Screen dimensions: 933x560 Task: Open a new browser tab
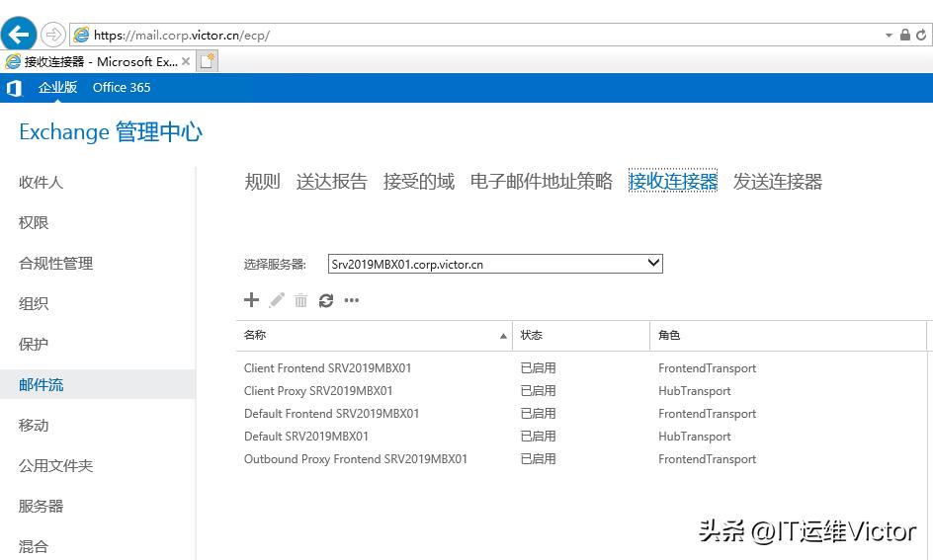coord(207,61)
